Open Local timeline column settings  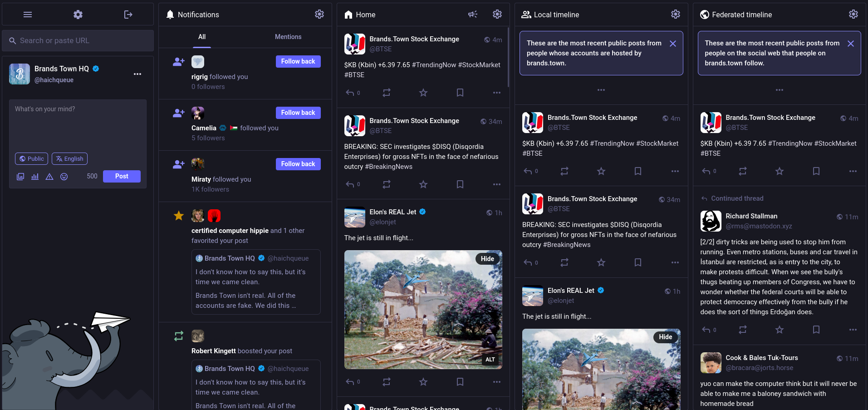tap(676, 15)
